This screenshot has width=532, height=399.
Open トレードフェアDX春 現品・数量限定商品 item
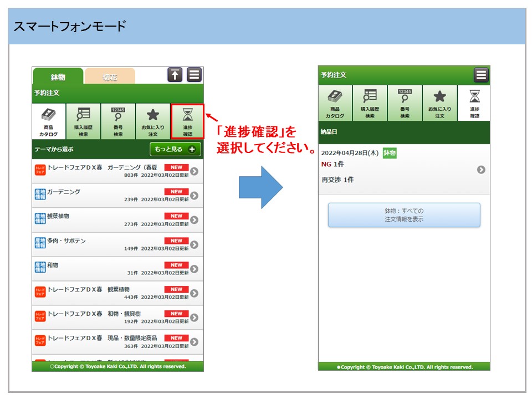pos(111,341)
